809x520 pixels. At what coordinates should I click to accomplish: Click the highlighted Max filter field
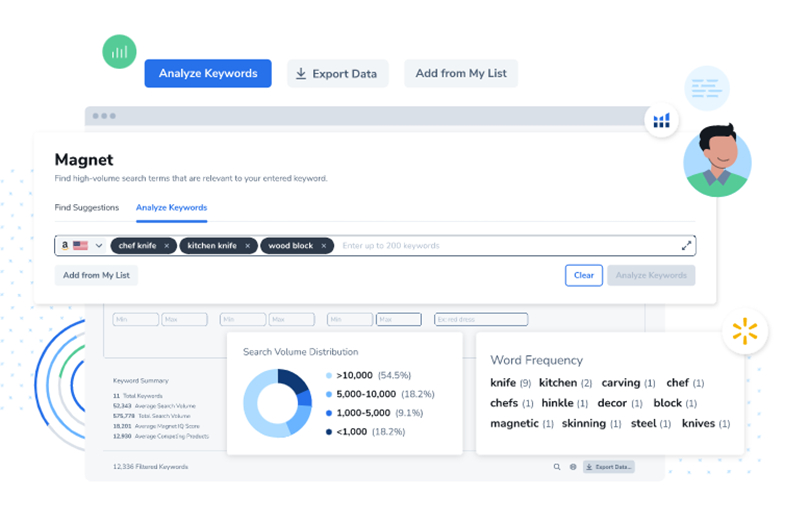(399, 319)
